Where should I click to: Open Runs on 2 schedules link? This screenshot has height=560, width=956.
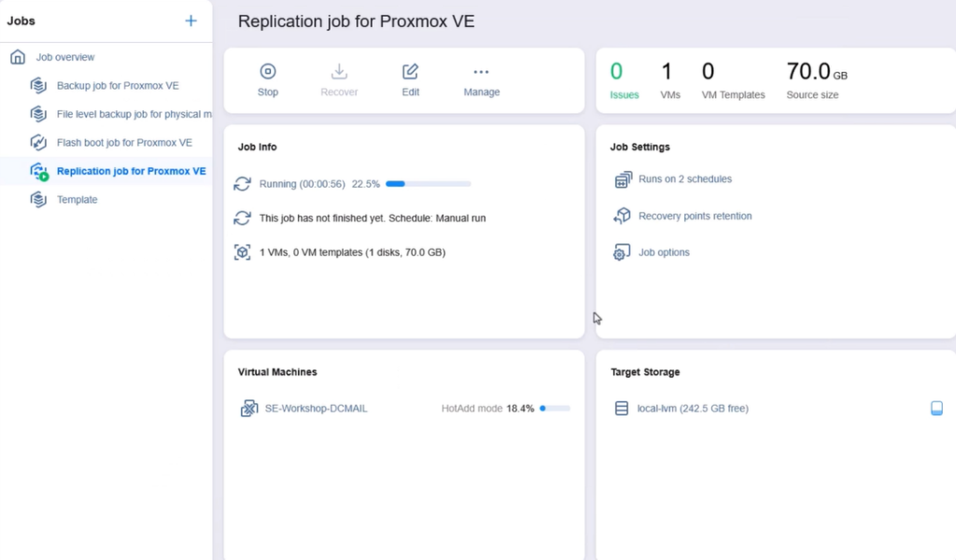click(684, 179)
